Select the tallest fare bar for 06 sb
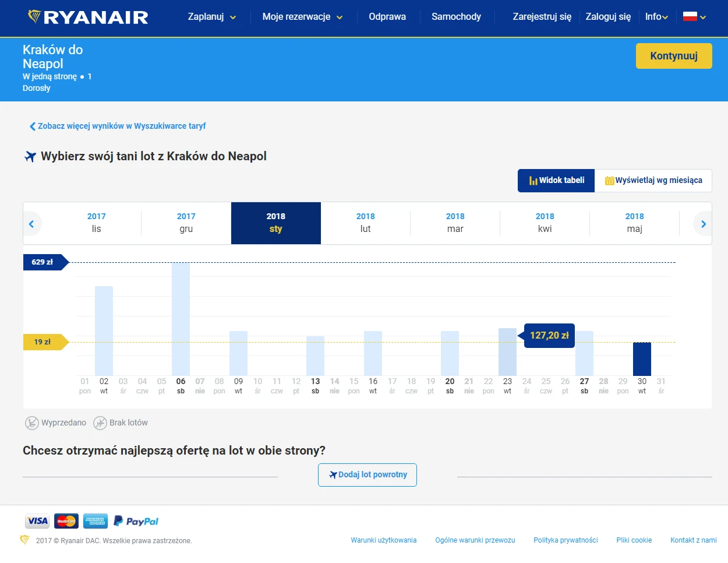The width and height of the screenshot is (728, 563). click(x=181, y=319)
